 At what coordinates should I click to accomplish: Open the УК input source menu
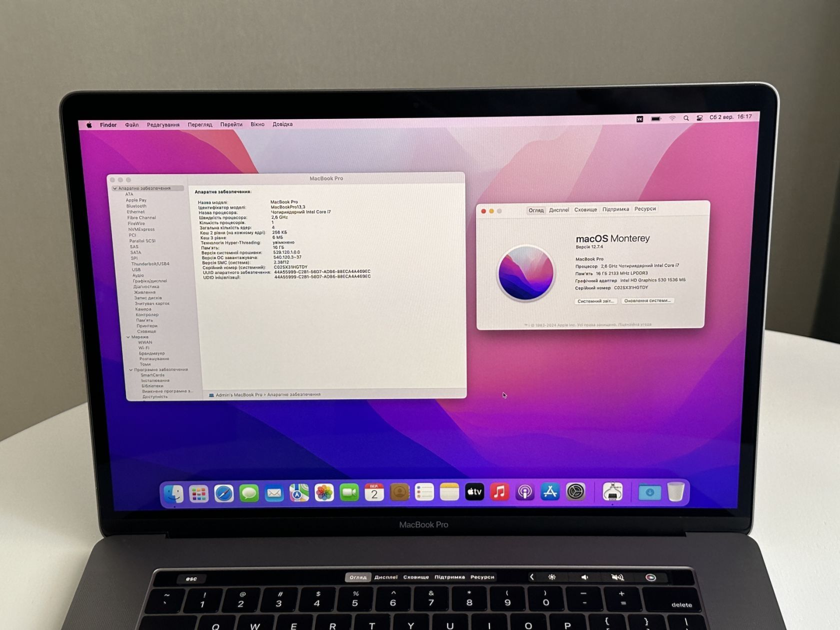[x=639, y=119]
